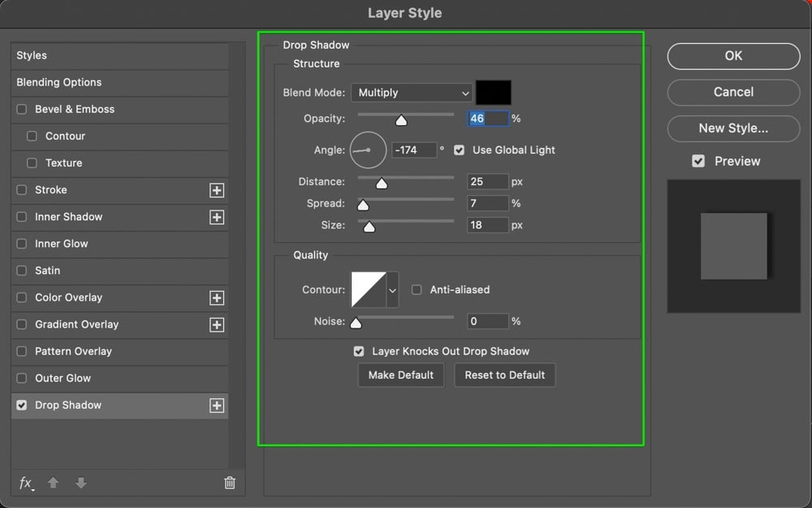Screen dimensions: 812x508
Task: Delete effect using the trash icon
Action: 230,483
